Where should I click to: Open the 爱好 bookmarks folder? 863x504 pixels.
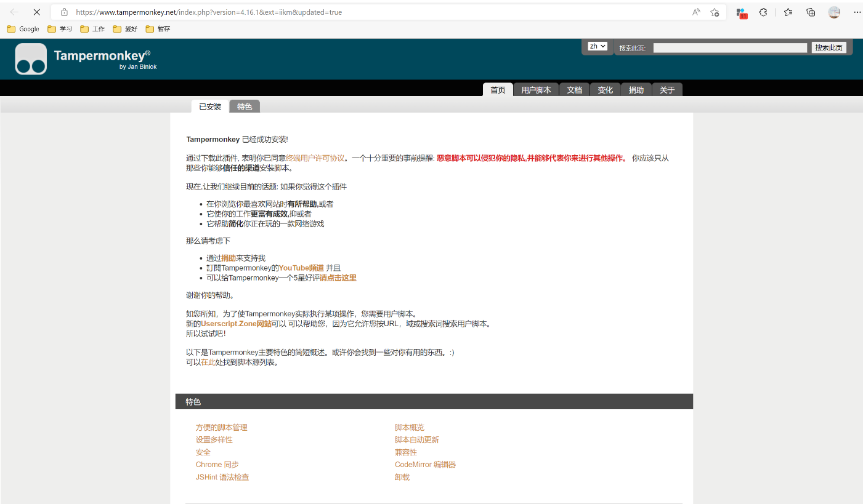pyautogui.click(x=125, y=29)
